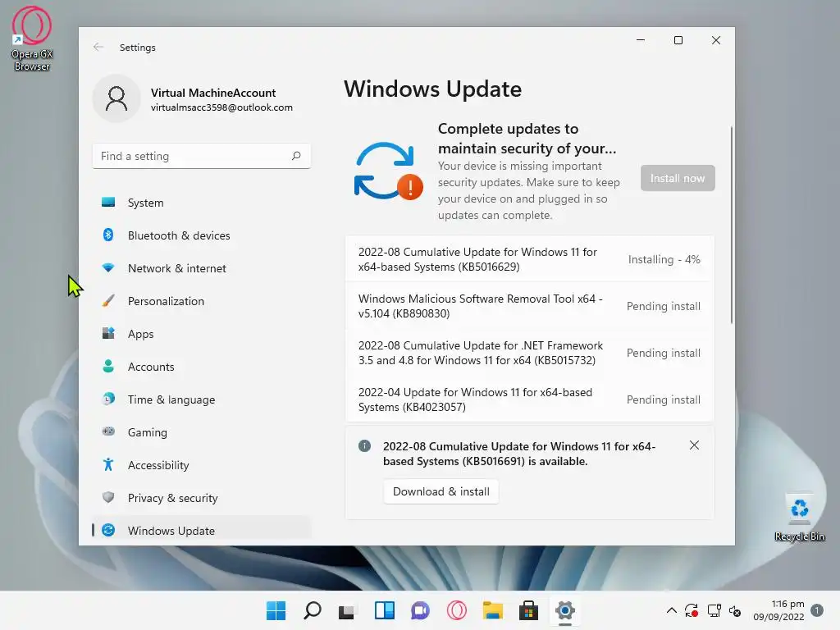
Task: Open taskbar Search
Action: [312, 610]
